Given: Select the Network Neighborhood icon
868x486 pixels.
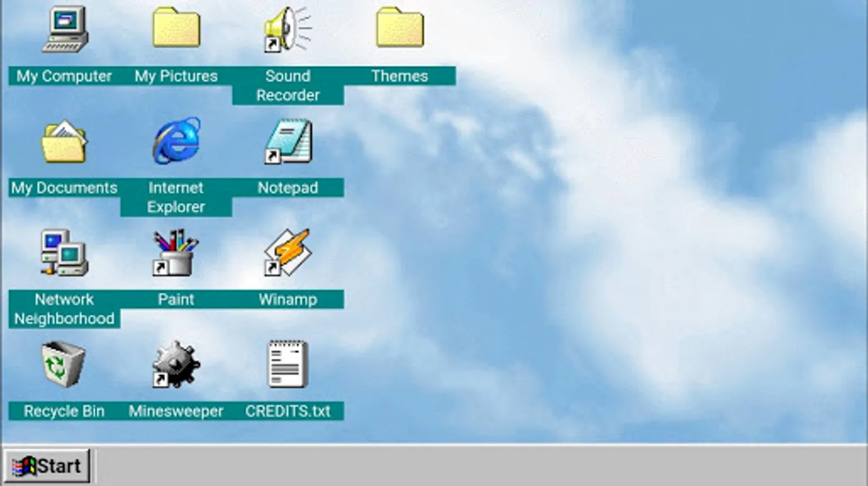Looking at the screenshot, I should [64, 253].
